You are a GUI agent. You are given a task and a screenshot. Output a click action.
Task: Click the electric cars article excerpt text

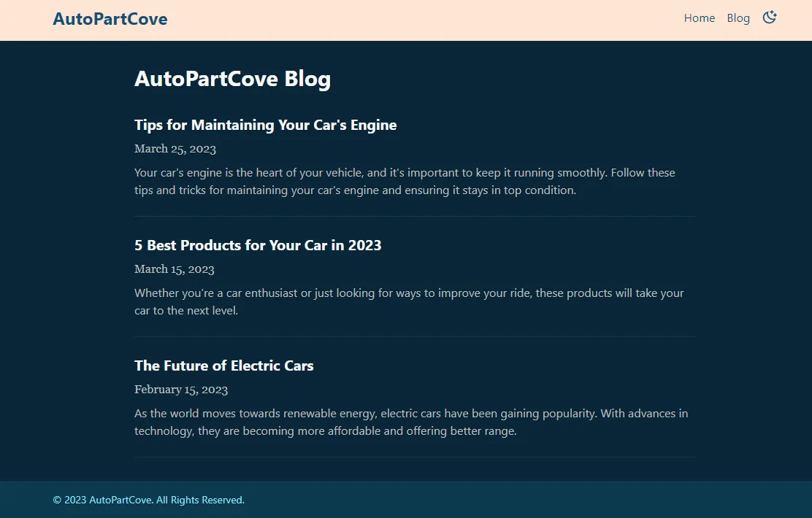click(x=410, y=422)
